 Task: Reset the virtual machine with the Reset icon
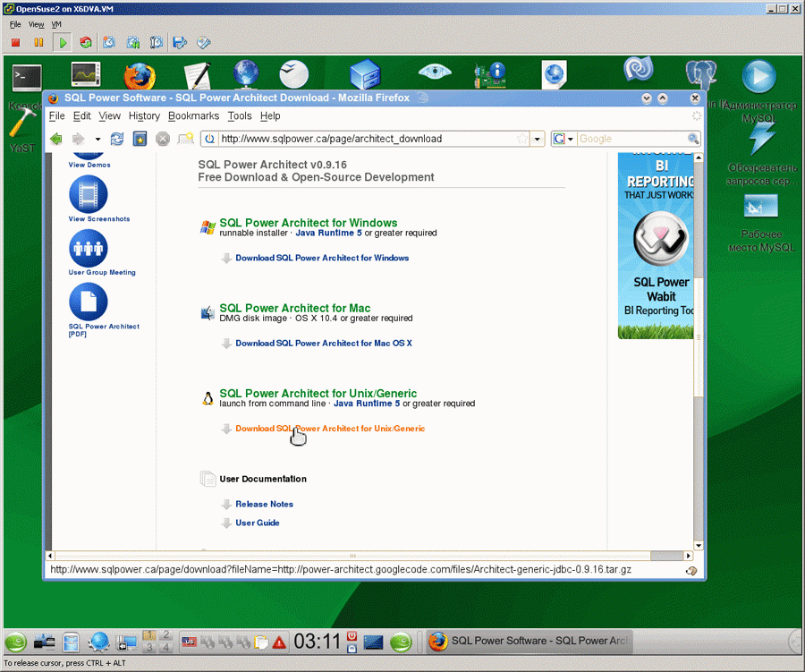86,43
